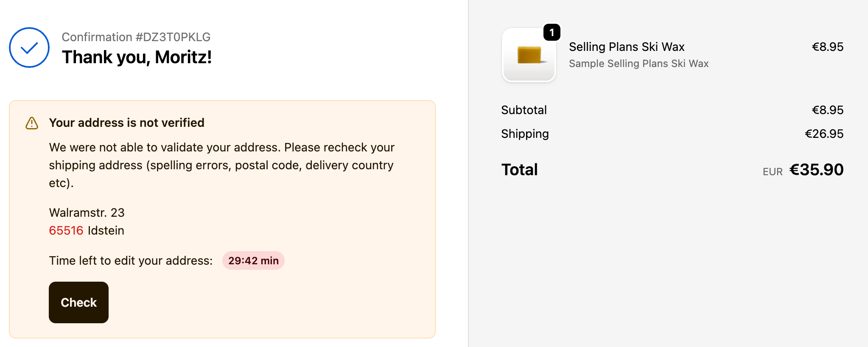The image size is (868, 347).
Task: Click the Sample Selling Plans Ski Wax subtitle
Action: (x=638, y=64)
